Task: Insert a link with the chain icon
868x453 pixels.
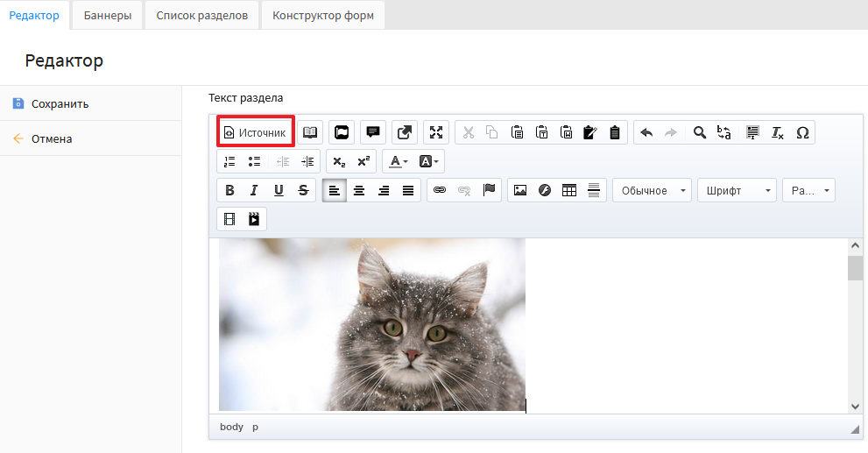Action: pyautogui.click(x=440, y=190)
